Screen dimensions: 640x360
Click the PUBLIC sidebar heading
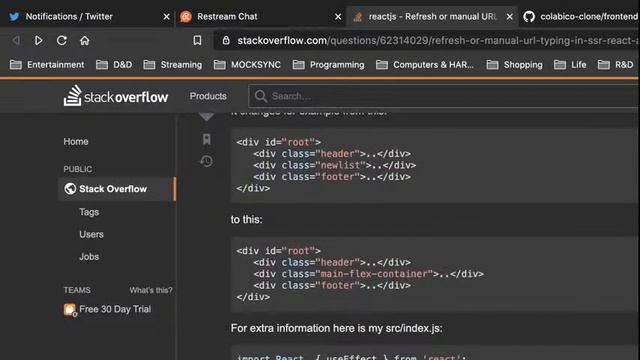[78, 169]
